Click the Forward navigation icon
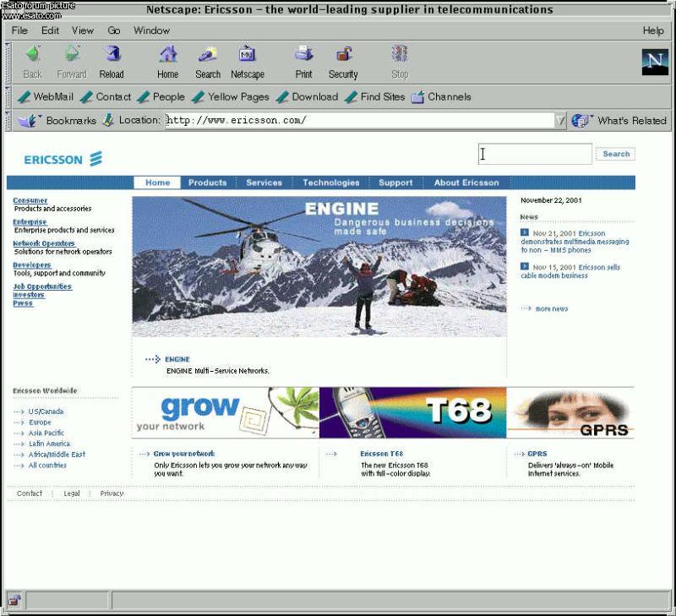Viewport: 676px width, 616px height. pyautogui.click(x=72, y=54)
